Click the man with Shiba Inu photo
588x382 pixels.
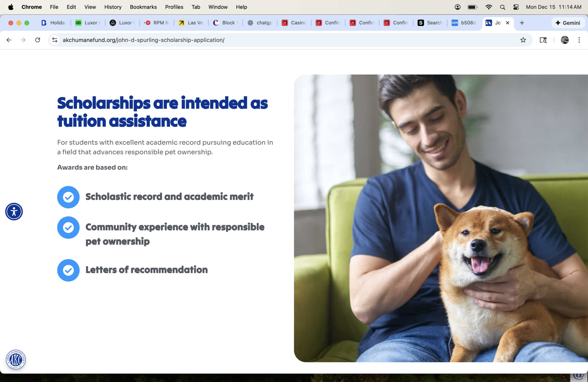pyautogui.click(x=441, y=218)
